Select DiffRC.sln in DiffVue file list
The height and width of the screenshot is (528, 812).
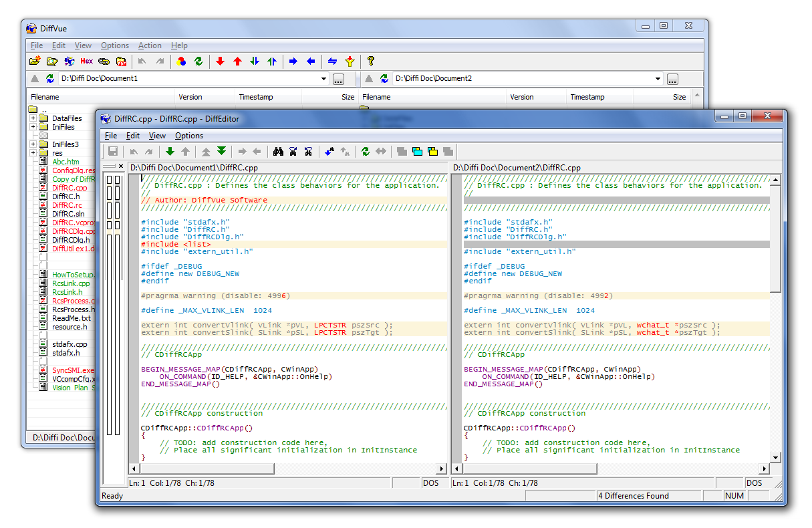tap(68, 214)
